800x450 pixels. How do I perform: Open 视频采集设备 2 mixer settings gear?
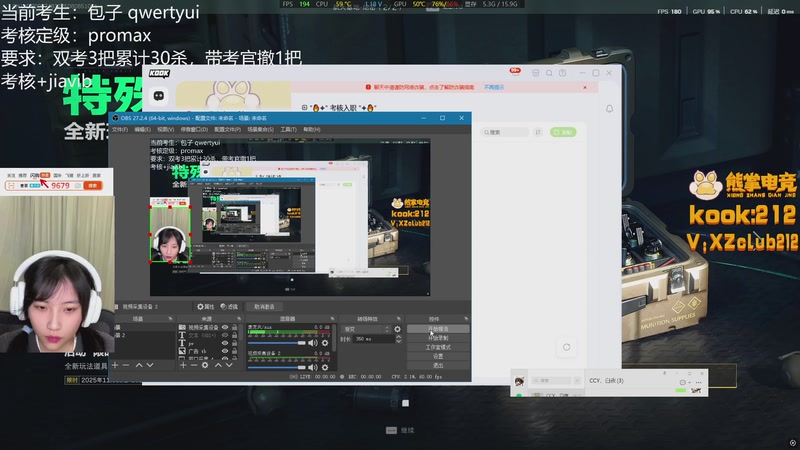[x=325, y=367]
